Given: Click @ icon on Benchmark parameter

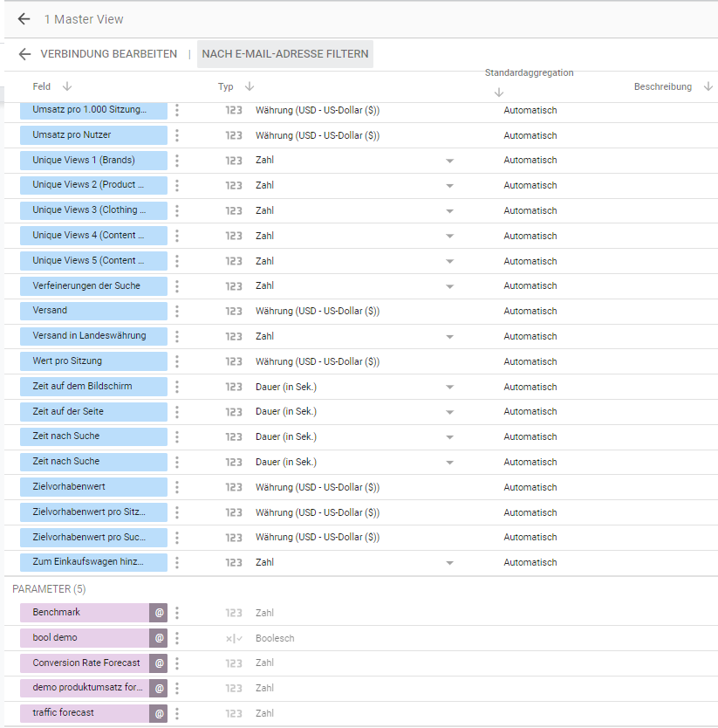Looking at the screenshot, I should 159,613.
